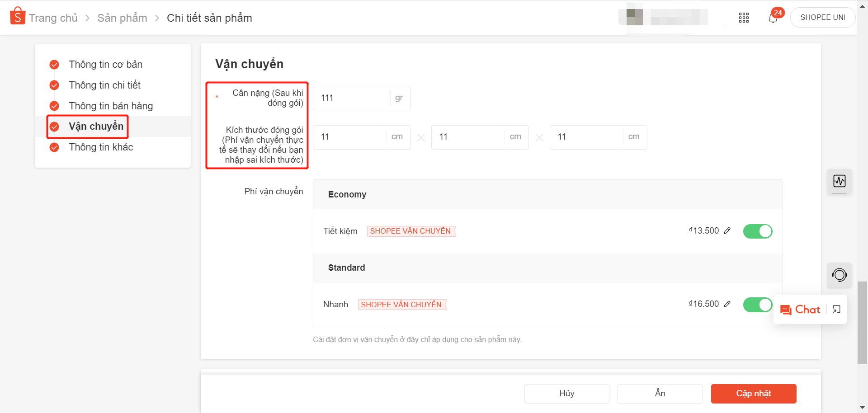
Task: Click the scroll-up arrow on the scrollbar
Action: tap(863, 6)
